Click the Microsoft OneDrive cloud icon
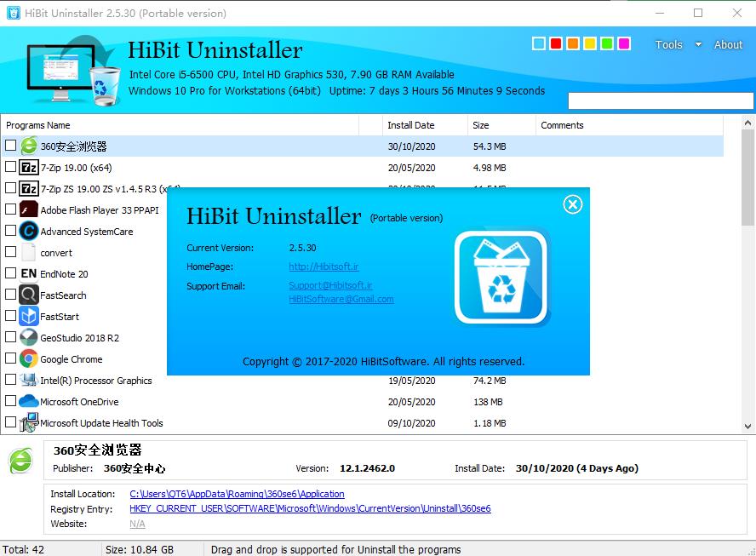The image size is (756, 556). point(28,401)
